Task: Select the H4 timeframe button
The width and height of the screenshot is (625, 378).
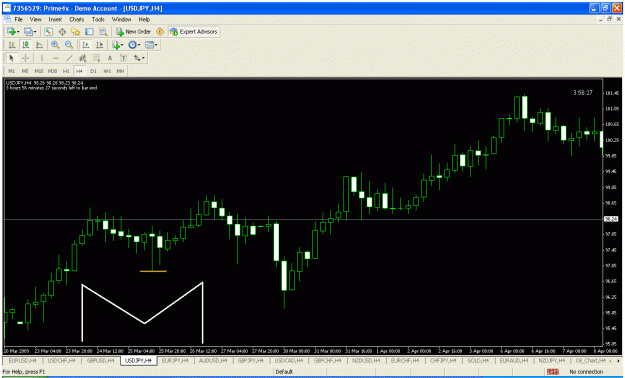Action: pyautogui.click(x=80, y=71)
